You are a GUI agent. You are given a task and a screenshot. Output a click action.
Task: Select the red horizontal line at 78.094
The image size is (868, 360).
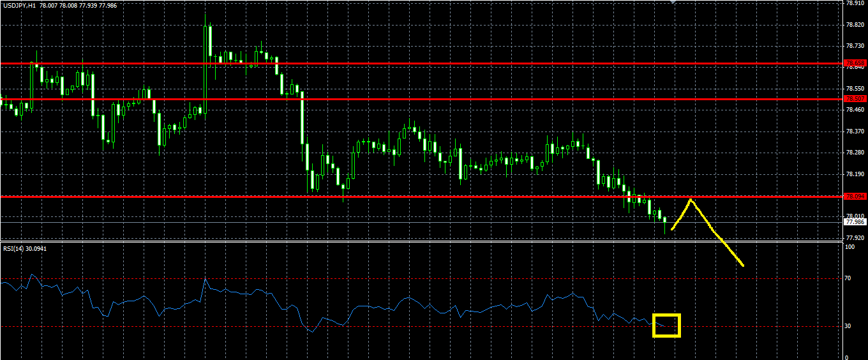click(421, 197)
